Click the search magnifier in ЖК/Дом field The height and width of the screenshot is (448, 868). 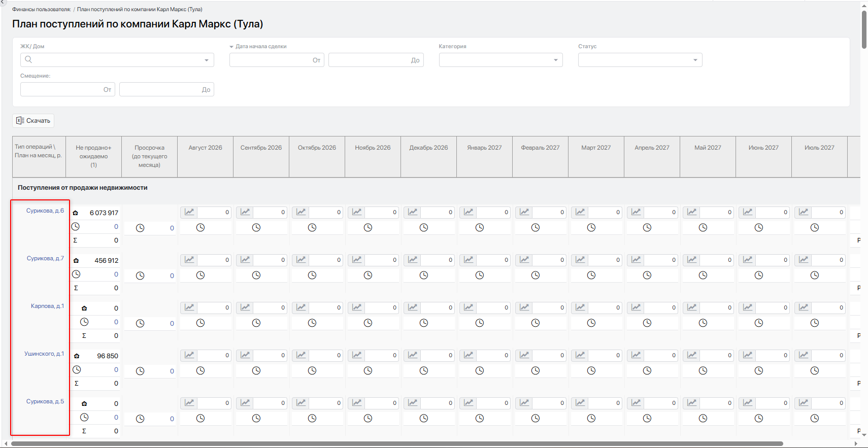(x=28, y=60)
